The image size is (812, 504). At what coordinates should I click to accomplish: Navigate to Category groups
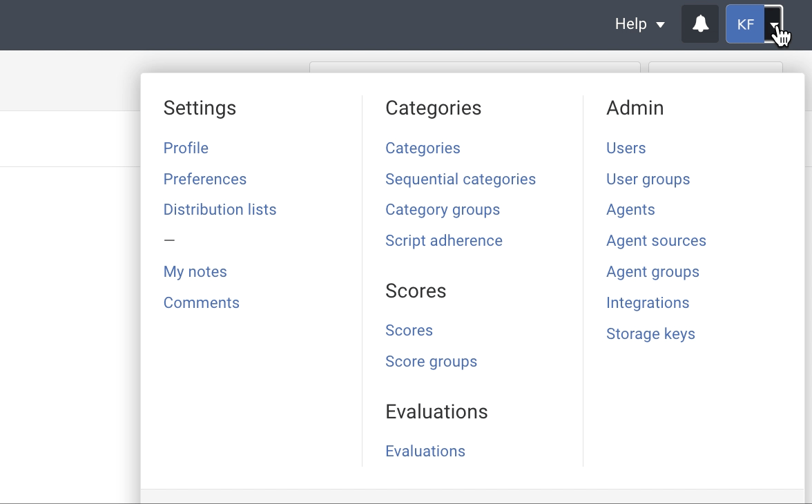click(x=442, y=209)
